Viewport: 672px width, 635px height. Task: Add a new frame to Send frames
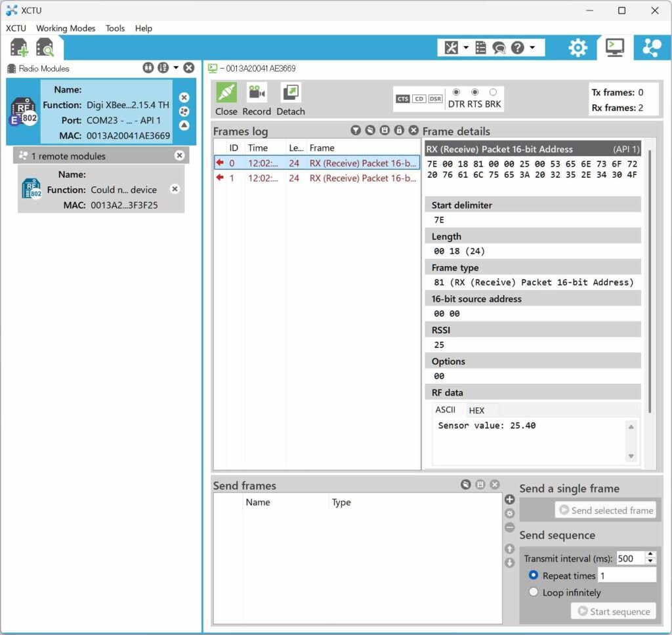pos(509,499)
